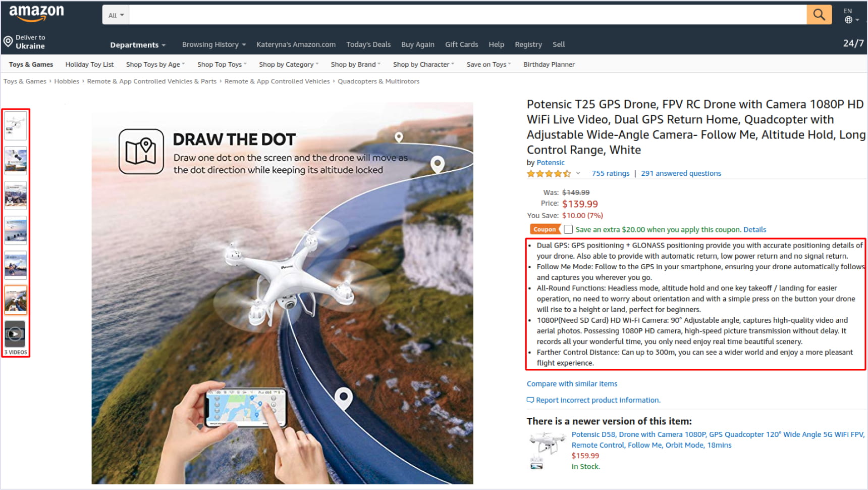Open the 755 ratings link
Screen dimensions: 868x490
pos(611,173)
